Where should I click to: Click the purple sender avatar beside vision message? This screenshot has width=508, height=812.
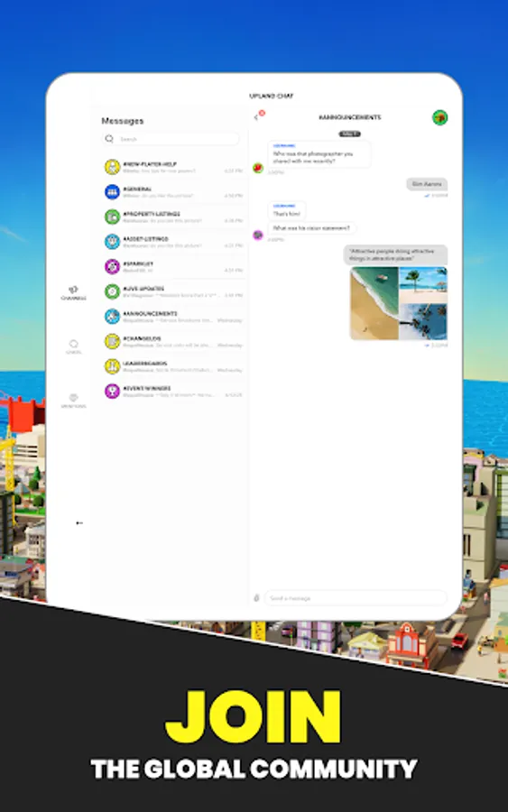pyautogui.click(x=258, y=235)
